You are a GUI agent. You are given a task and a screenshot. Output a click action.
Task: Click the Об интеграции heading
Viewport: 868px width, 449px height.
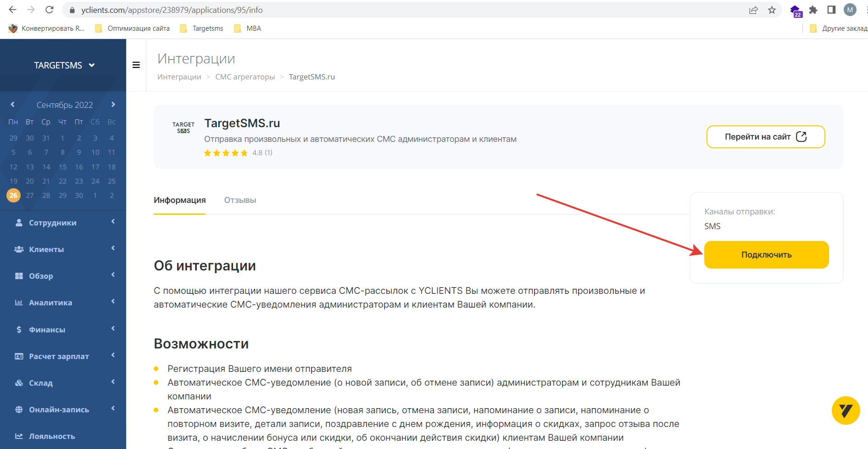point(205,266)
